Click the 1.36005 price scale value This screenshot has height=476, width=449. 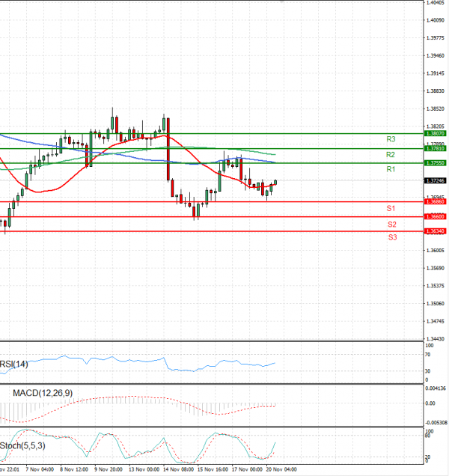[436, 251]
